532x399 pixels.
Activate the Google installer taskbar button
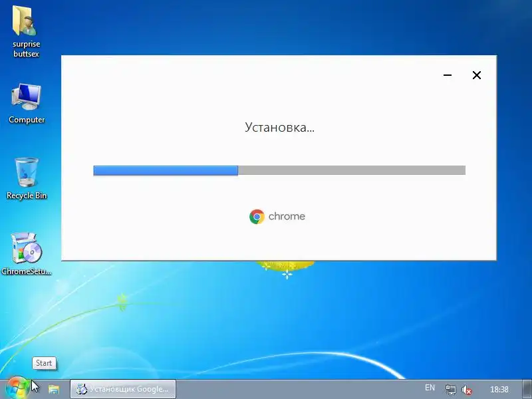pos(123,389)
